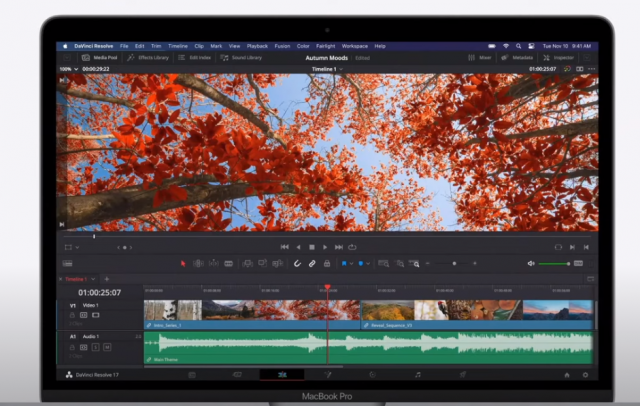Show the Edit Index panel

(195, 58)
